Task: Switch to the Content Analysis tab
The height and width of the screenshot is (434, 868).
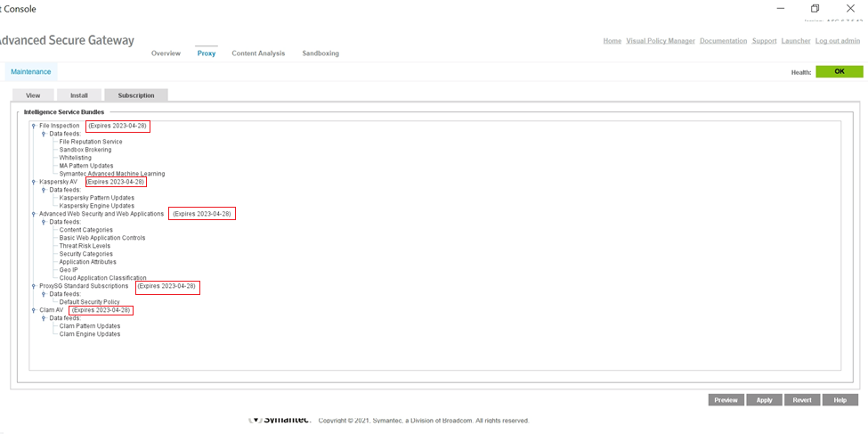Action: [x=258, y=53]
